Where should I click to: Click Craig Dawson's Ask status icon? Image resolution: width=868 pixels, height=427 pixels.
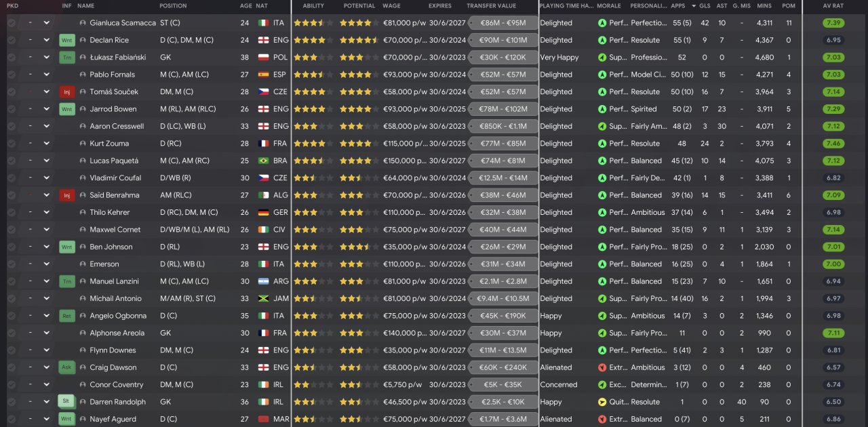click(66, 367)
